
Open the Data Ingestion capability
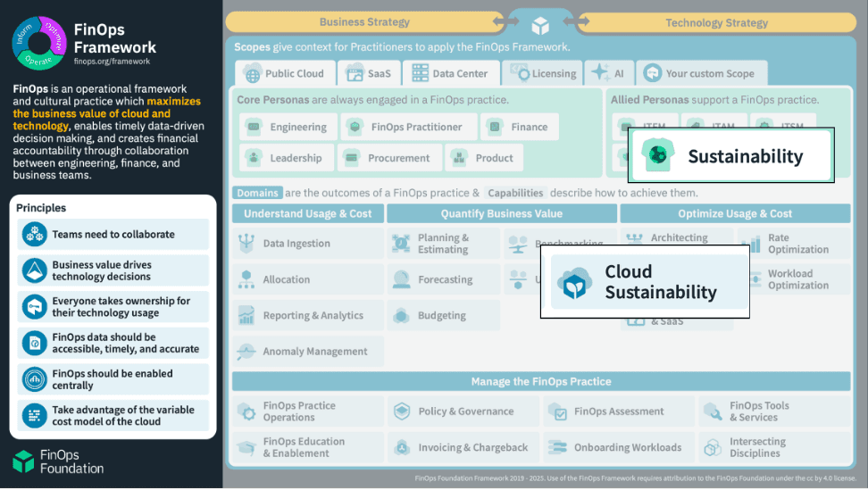308,244
